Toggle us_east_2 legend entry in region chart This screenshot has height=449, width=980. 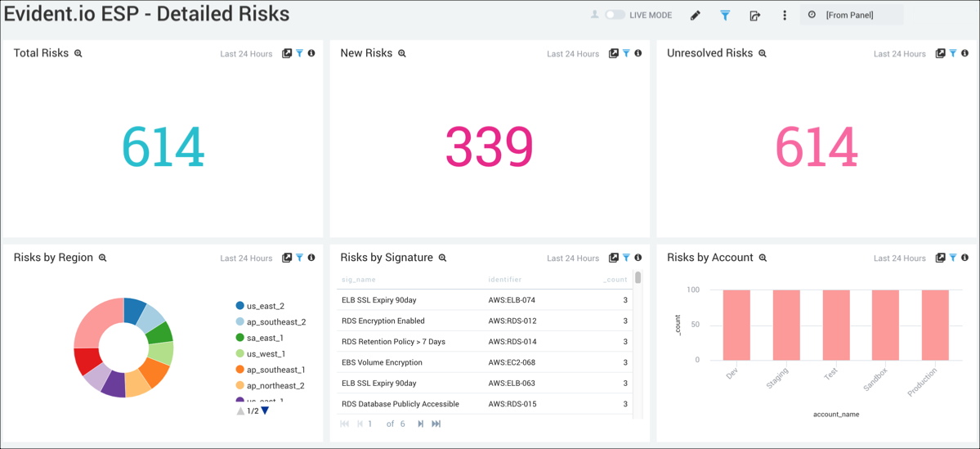pos(265,306)
